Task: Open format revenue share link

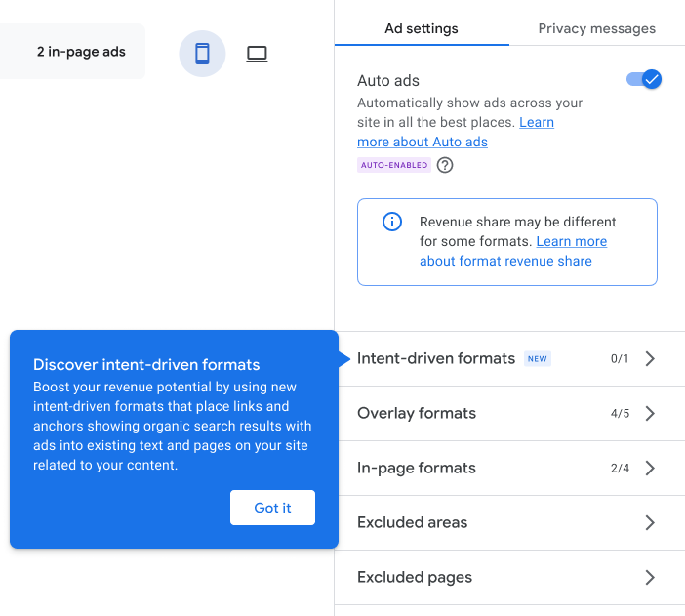Action: click(x=505, y=261)
